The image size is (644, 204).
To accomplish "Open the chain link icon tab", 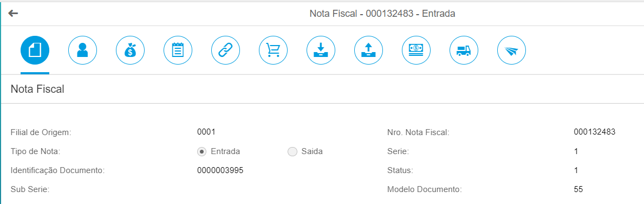I will (225, 50).
